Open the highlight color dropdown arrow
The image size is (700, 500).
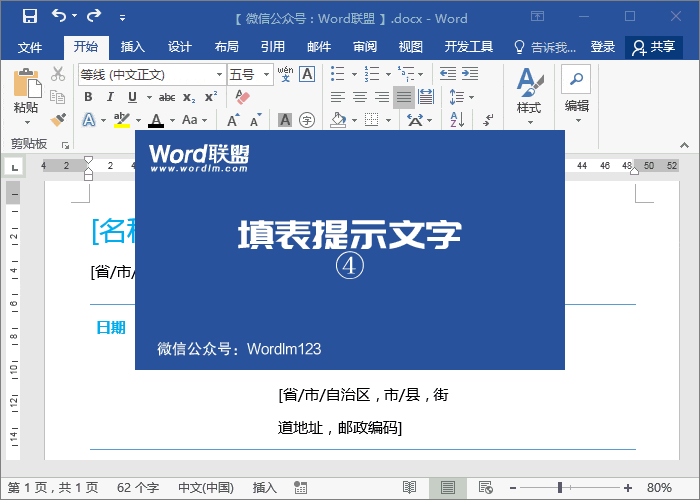click(138, 120)
